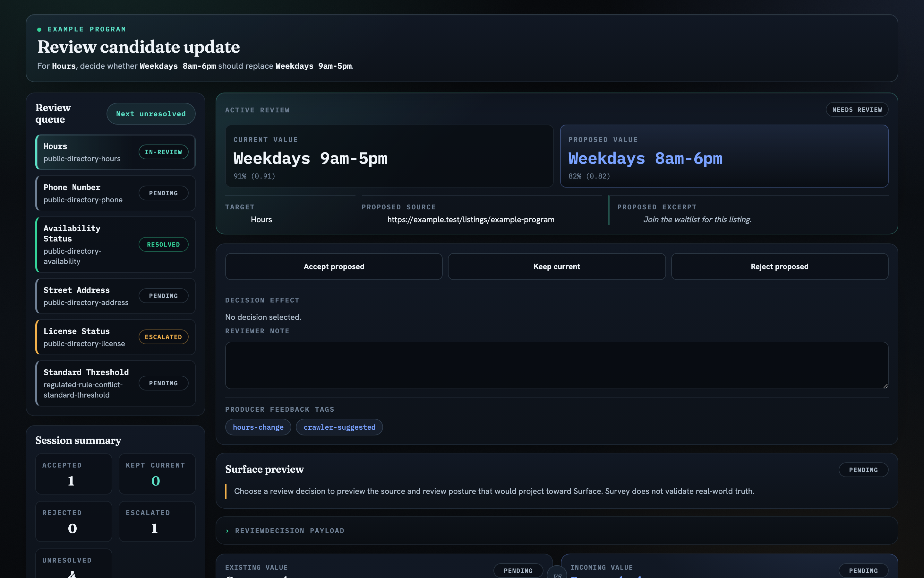
Task: Click the Kept Current count tile
Action: point(157,474)
